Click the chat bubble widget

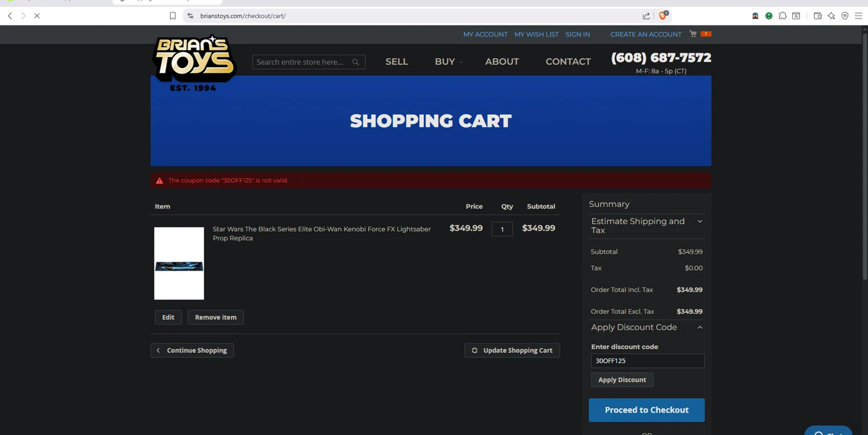point(828,430)
